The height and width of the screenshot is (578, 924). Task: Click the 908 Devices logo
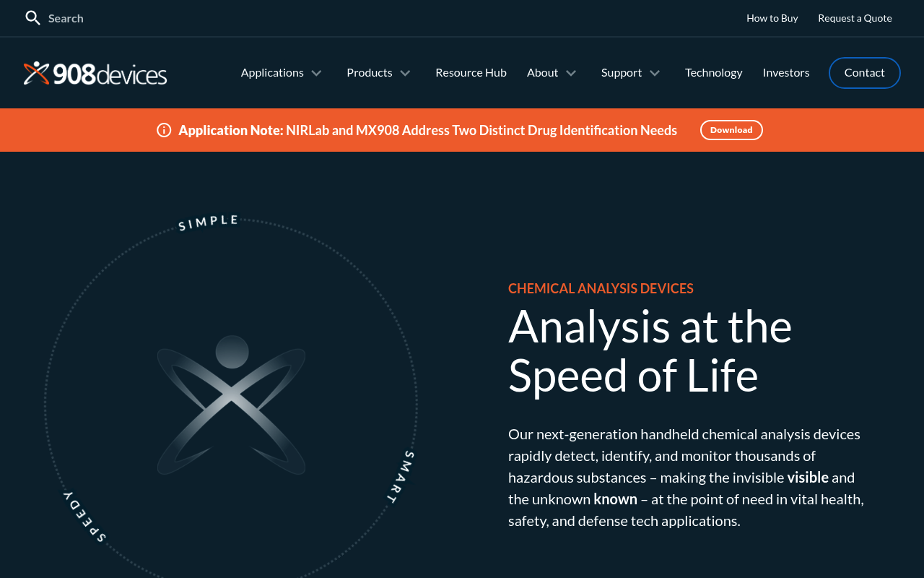pyautogui.click(x=95, y=73)
